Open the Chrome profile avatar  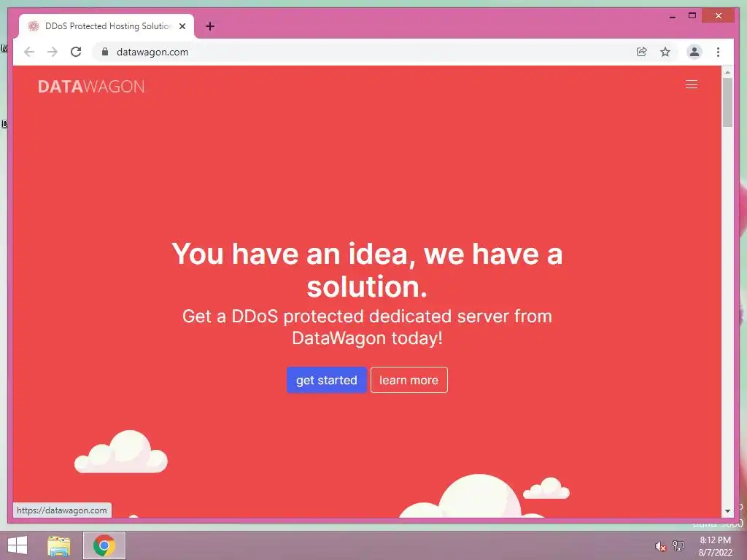(x=694, y=52)
